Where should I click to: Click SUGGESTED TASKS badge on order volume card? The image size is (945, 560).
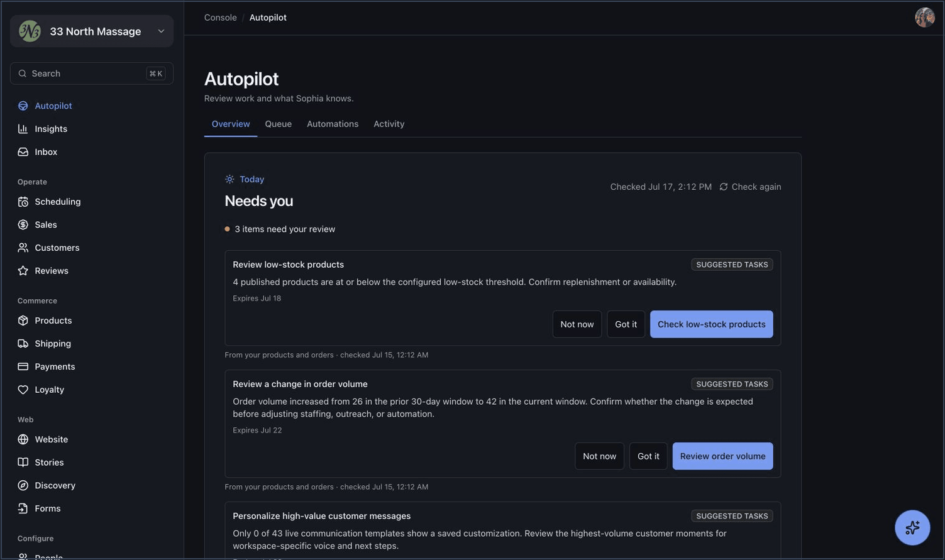coord(732,384)
